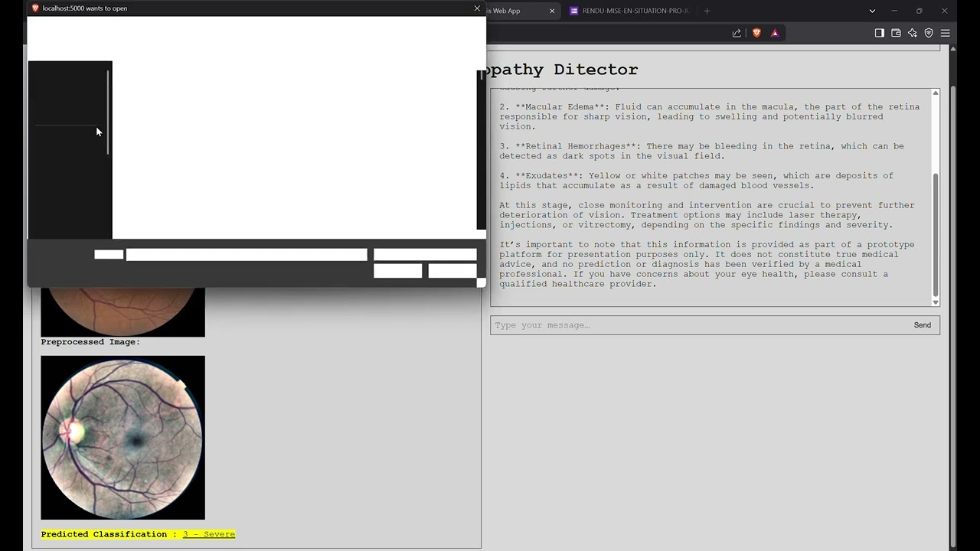This screenshot has height=551, width=980.
Task: Open the Brave Shields lion icon
Action: [756, 33]
